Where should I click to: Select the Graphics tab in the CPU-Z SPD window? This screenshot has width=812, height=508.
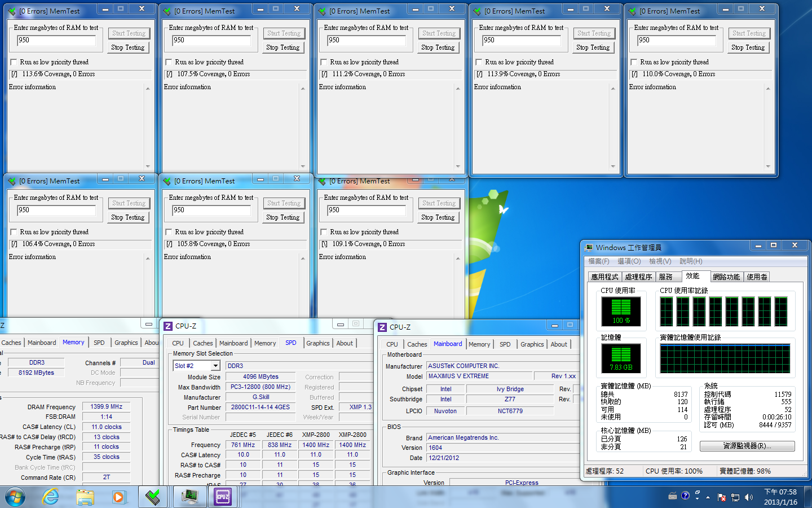(318, 343)
